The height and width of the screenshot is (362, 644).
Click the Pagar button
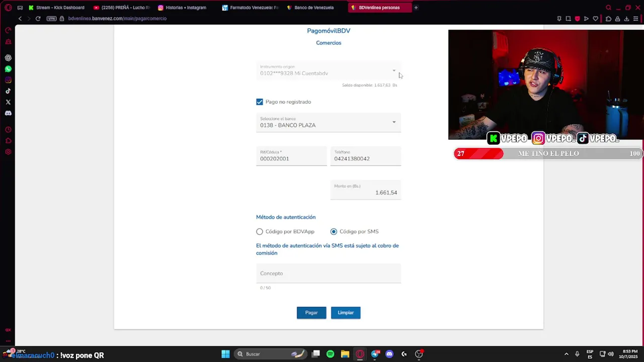[311, 313]
